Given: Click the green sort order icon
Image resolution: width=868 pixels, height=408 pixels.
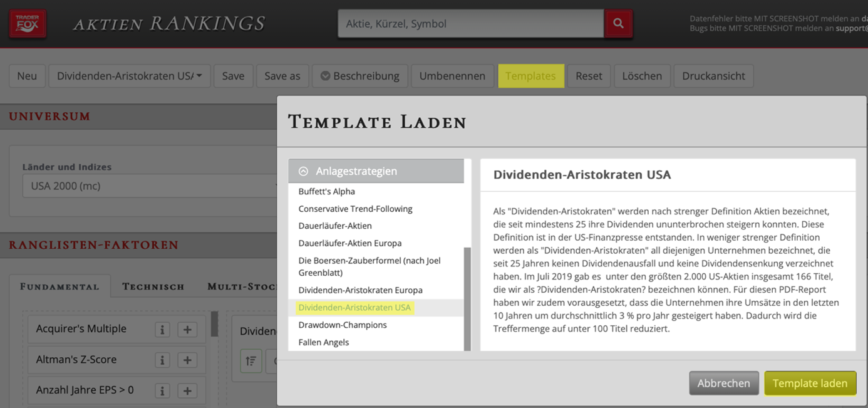Looking at the screenshot, I should [x=251, y=361].
